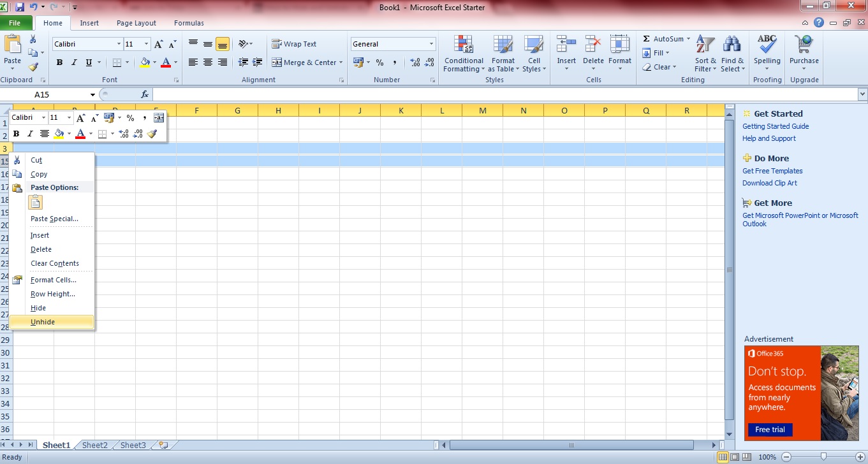Viewport: 868px width, 464px height.
Task: Toggle italic formatting on the ribbon
Action: pyautogui.click(x=73, y=62)
